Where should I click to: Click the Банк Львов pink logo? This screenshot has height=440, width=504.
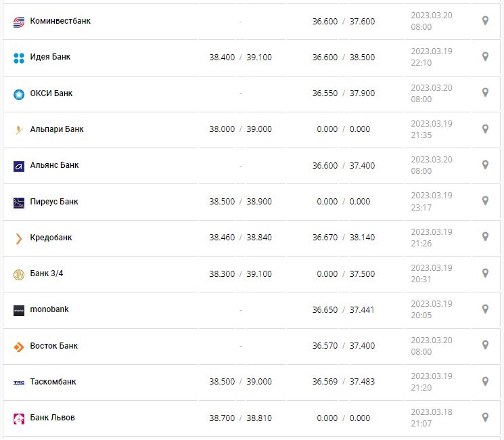pyautogui.click(x=19, y=418)
